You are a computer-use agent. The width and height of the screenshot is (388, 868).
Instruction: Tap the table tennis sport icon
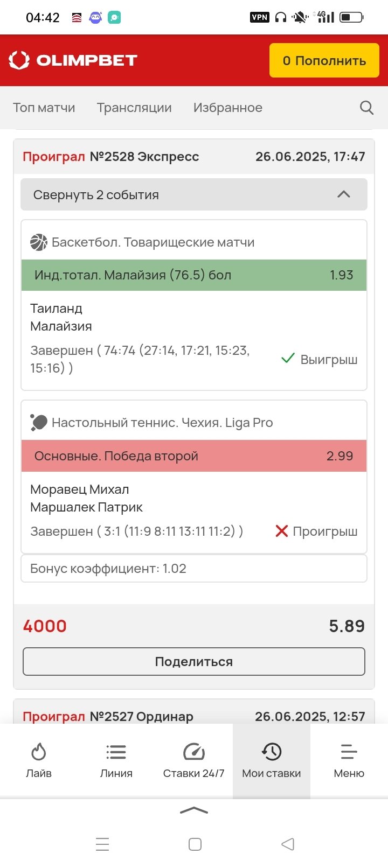(39, 423)
